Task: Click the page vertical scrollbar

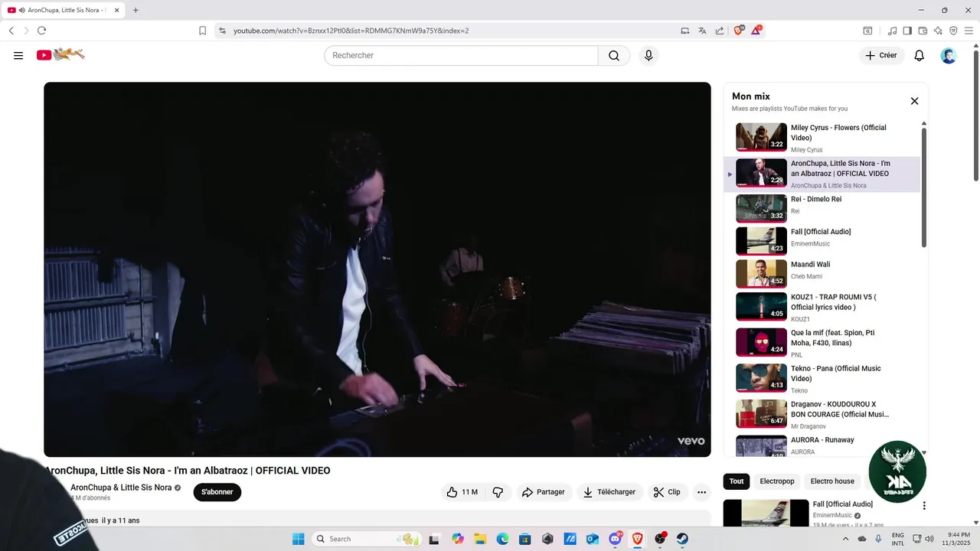Action: [x=975, y=115]
